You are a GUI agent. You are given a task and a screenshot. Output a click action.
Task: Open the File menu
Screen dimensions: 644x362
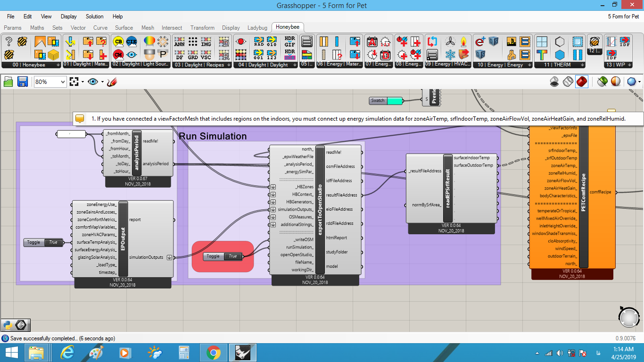point(10,16)
